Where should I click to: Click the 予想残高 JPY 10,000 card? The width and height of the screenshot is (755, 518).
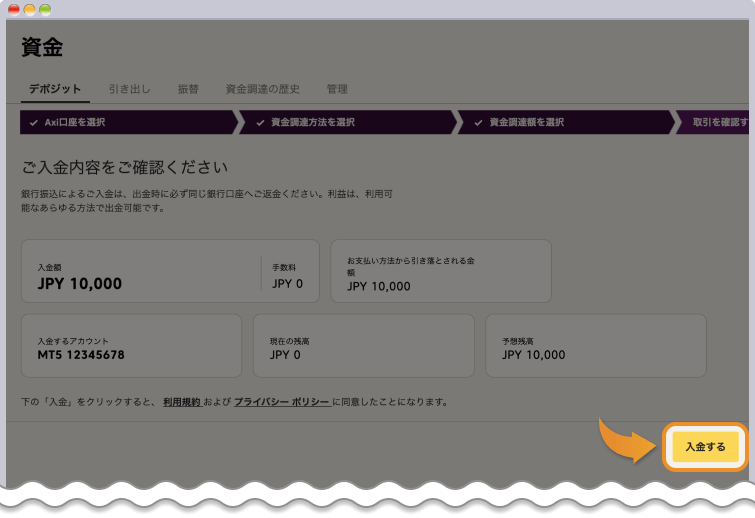pos(595,346)
